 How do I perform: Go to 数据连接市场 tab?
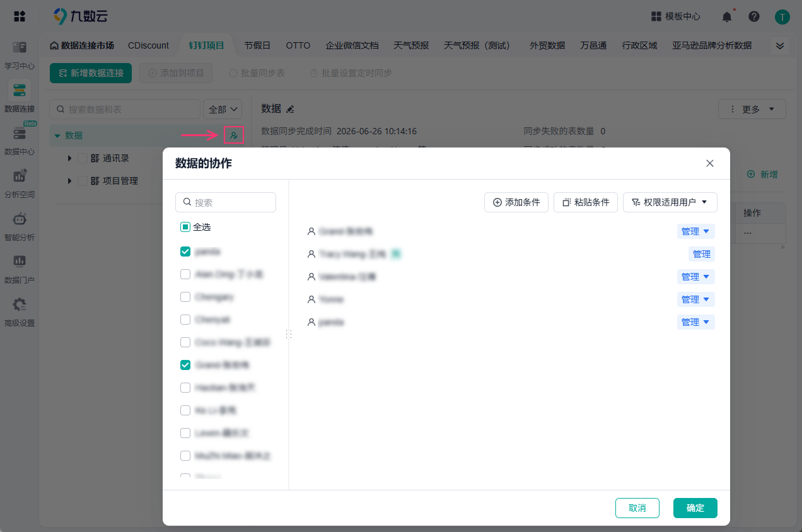(x=82, y=45)
